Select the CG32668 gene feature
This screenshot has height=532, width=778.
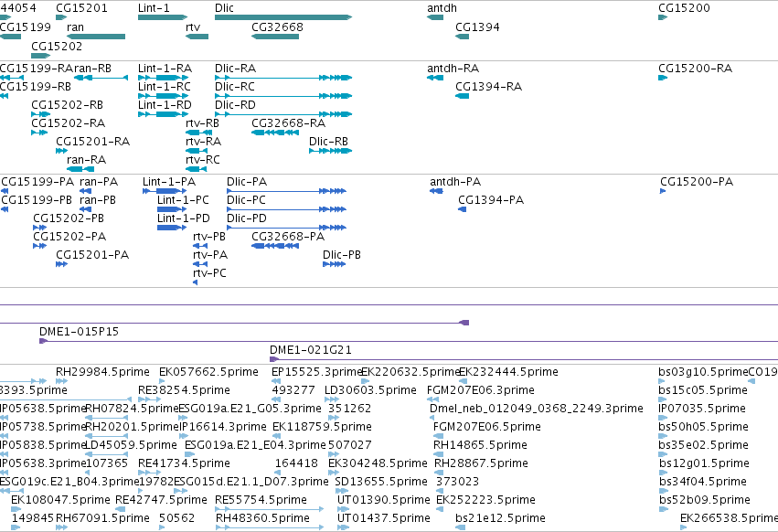(x=275, y=37)
